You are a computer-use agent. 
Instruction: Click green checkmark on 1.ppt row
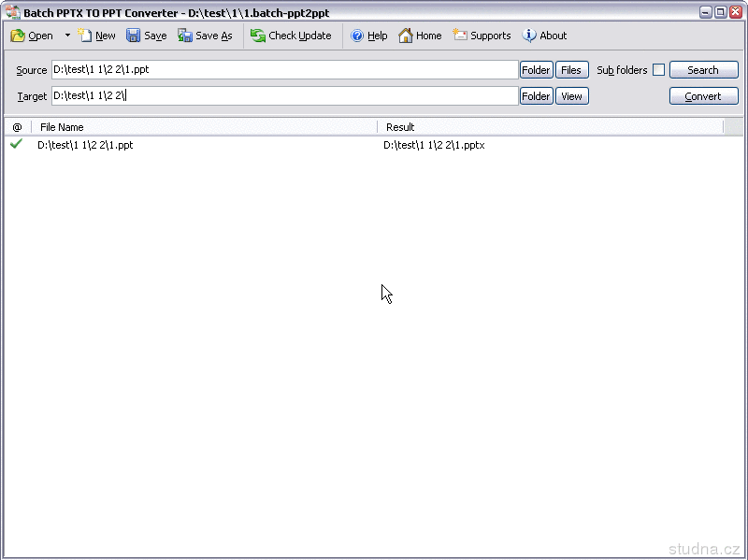(16, 144)
